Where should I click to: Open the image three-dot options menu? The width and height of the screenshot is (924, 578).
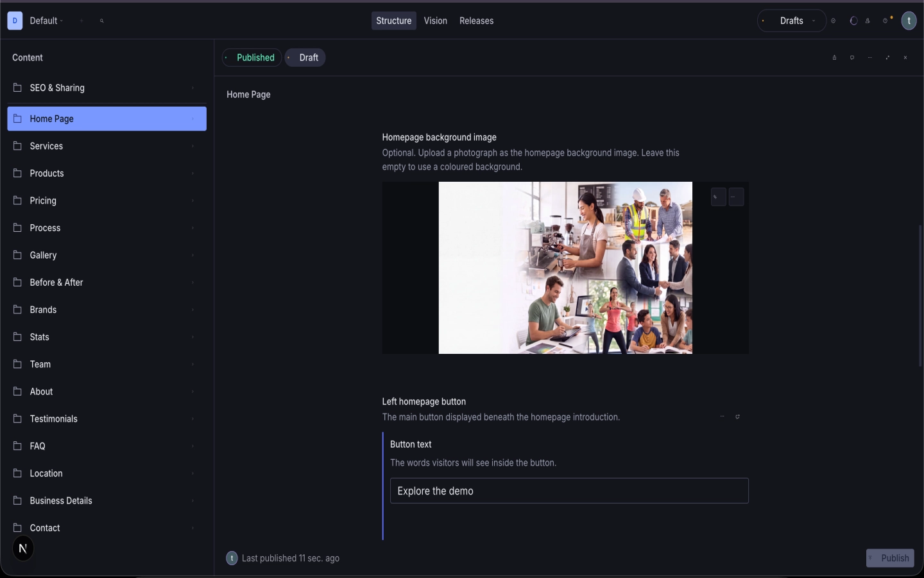pos(736,197)
